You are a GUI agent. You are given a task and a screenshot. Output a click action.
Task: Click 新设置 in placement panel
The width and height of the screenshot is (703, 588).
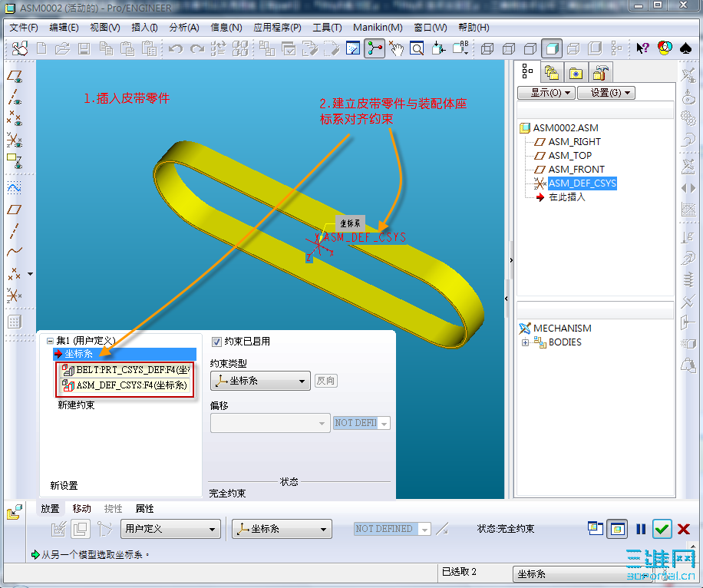point(64,486)
